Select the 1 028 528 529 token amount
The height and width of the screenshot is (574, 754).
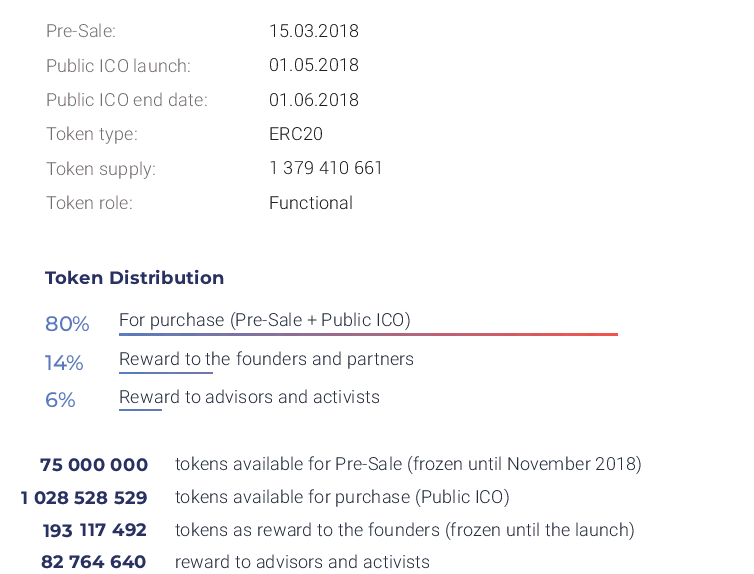(x=84, y=498)
